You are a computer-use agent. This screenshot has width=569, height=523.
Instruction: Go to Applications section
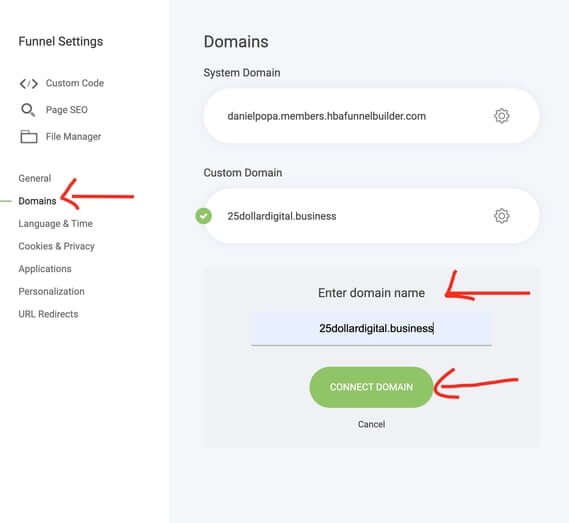pos(45,269)
